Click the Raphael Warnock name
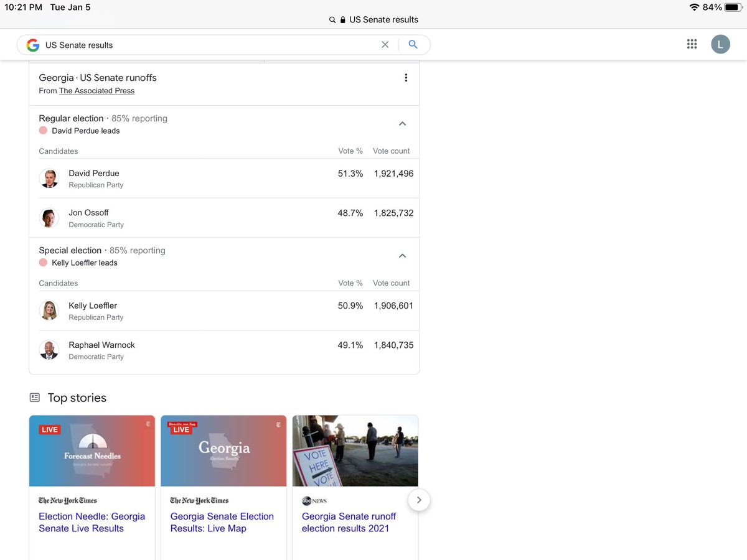This screenshot has height=560, width=747. click(101, 345)
